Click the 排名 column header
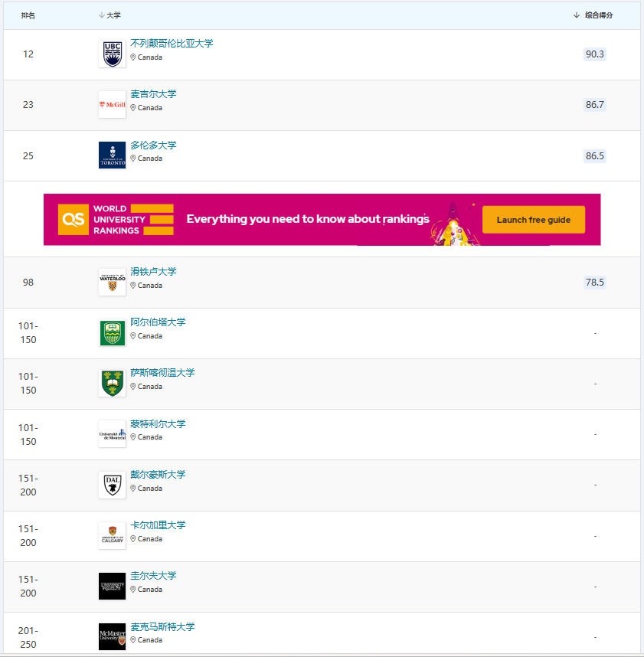 click(28, 15)
